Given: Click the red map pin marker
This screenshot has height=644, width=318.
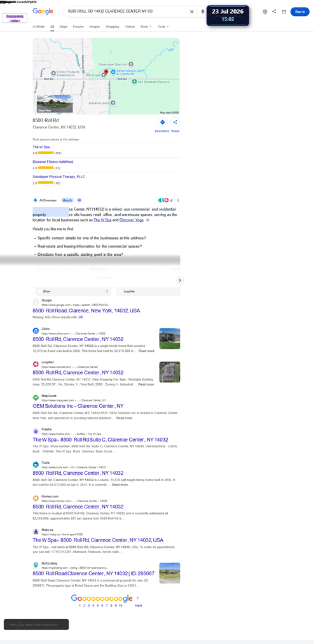Looking at the screenshot, I should (x=106, y=73).
